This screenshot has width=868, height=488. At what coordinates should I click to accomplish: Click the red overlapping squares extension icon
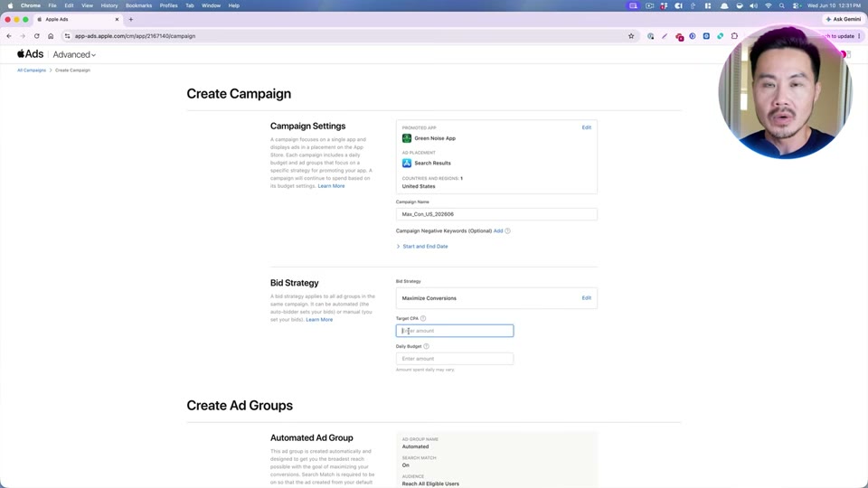(x=679, y=36)
